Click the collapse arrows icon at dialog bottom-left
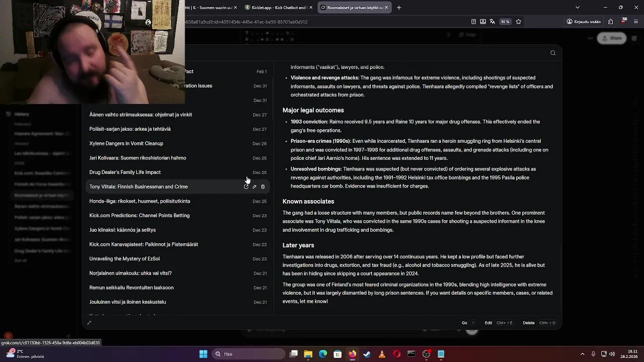 [89, 323]
